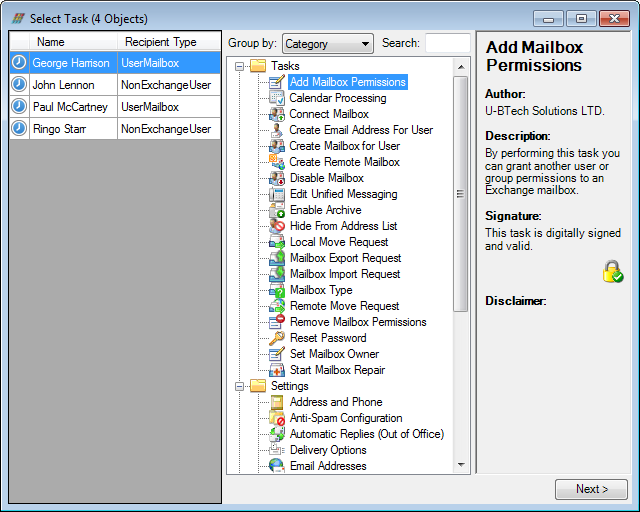Click the Email Addresses globe icon
The image size is (640, 512).
pos(277,465)
